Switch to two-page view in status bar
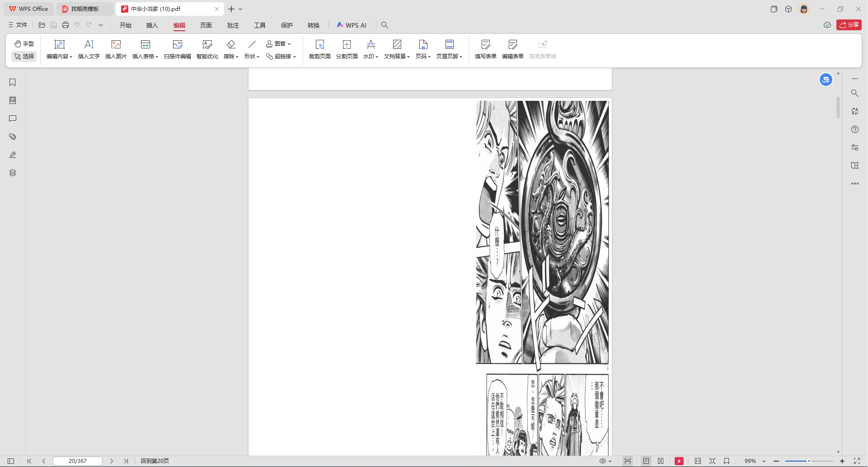 pyautogui.click(x=661, y=461)
